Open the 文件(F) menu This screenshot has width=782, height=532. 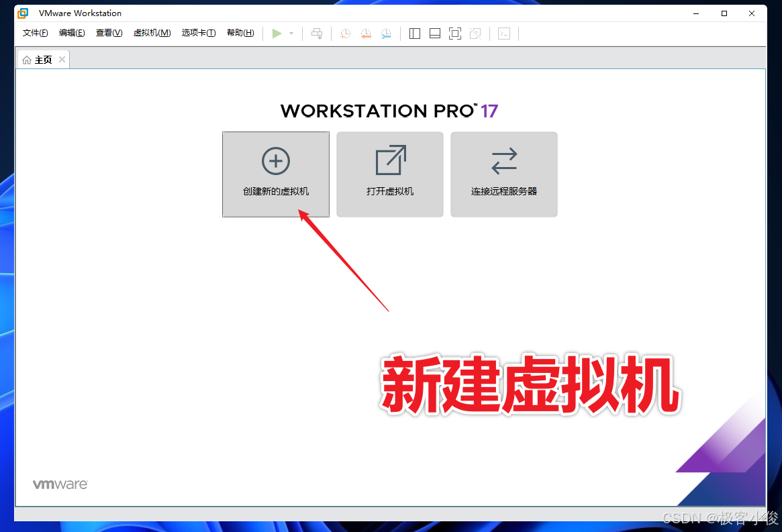(35, 33)
